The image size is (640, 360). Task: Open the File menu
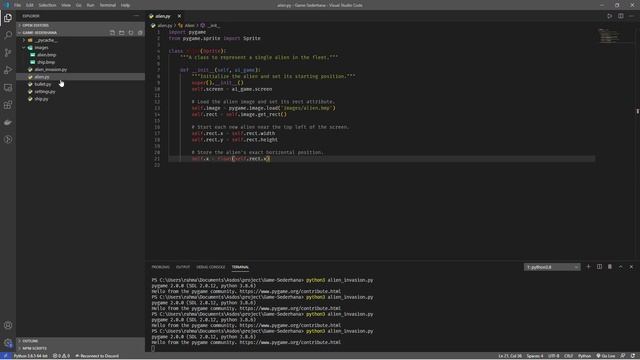click(17, 5)
